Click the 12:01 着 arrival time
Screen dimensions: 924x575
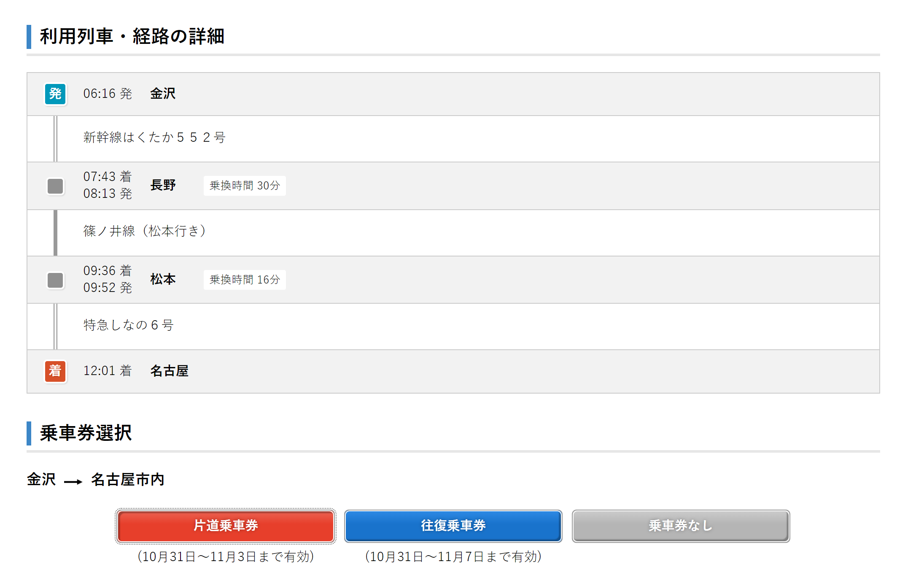pyautogui.click(x=108, y=371)
